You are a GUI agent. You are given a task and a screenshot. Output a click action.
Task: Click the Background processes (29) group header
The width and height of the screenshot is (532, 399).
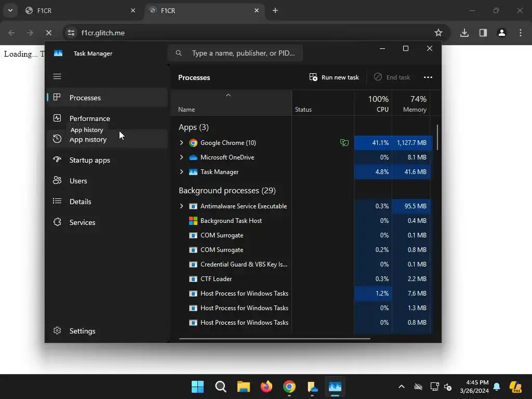click(227, 191)
